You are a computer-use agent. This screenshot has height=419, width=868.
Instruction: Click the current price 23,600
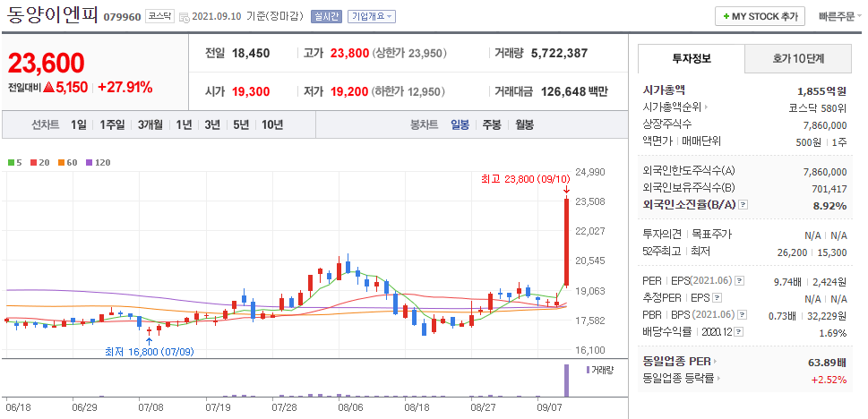click(46, 63)
